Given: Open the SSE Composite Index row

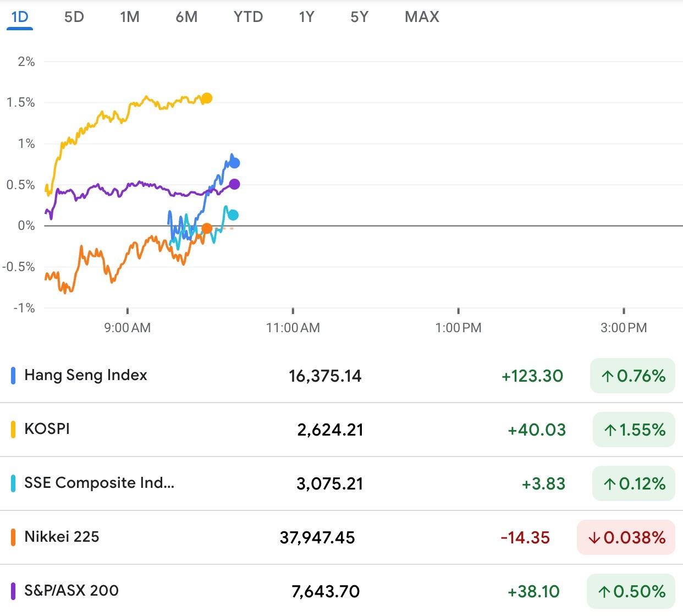Looking at the screenshot, I should tap(341, 483).
